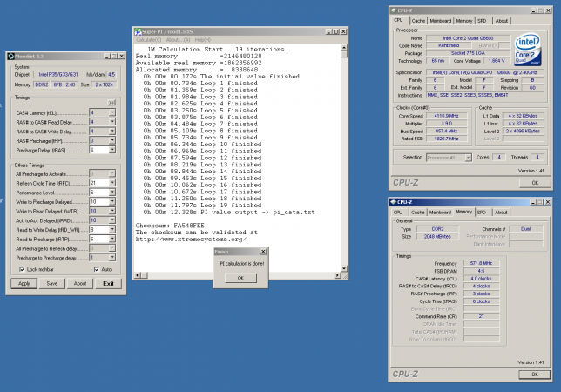Open the RAS# to CAS# Write Delay dropdown
This screenshot has height=392, width=561.
(112, 132)
